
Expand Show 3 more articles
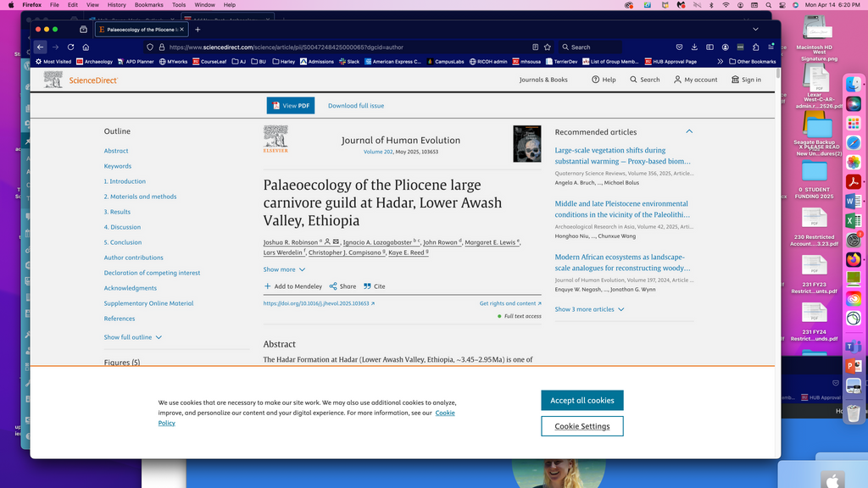[x=589, y=309]
